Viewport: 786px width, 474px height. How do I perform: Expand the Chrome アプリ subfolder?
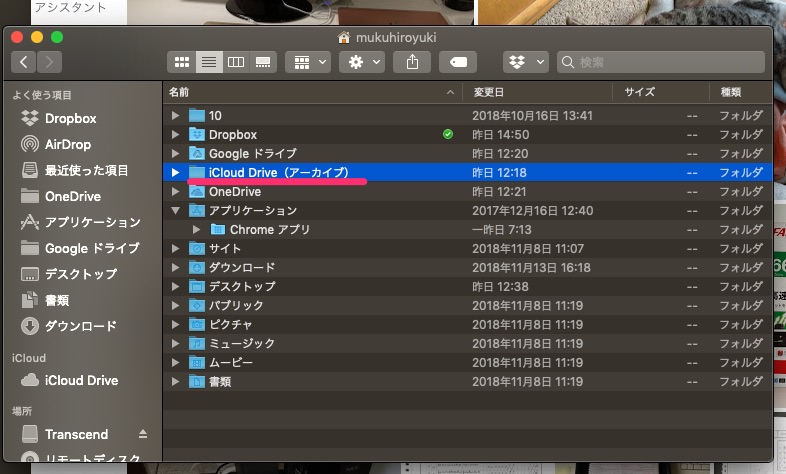pyautogui.click(x=196, y=230)
